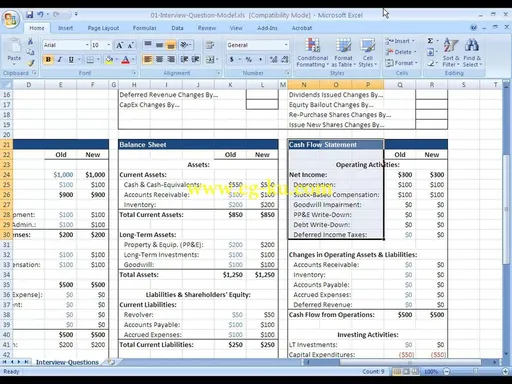The width and height of the screenshot is (512, 384).
Task: Open Conditional Formatting menu
Action: (313, 53)
